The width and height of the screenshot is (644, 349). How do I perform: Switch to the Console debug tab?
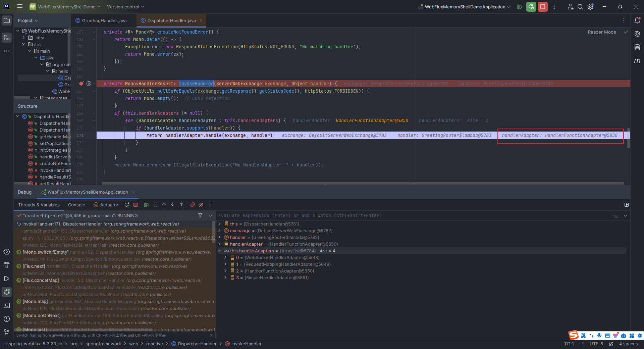(76, 205)
